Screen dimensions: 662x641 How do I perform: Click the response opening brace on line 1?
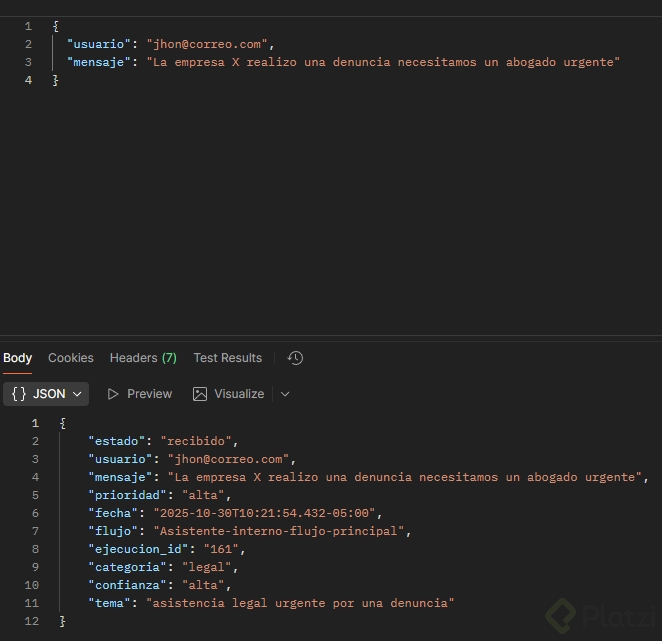(x=62, y=423)
